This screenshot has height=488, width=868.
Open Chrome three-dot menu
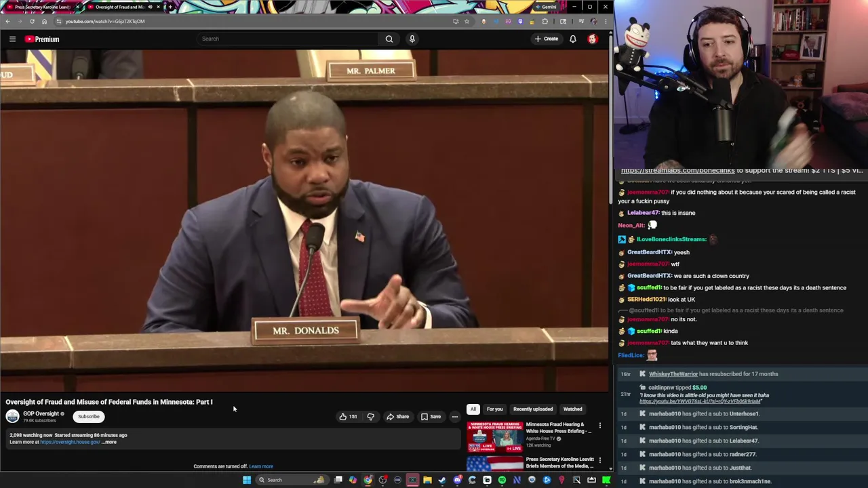[606, 21]
